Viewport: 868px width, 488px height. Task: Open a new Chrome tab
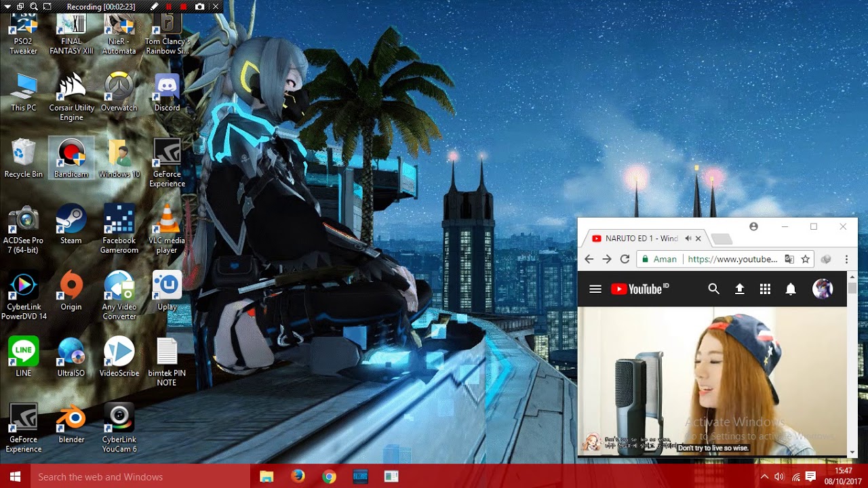[722, 239]
